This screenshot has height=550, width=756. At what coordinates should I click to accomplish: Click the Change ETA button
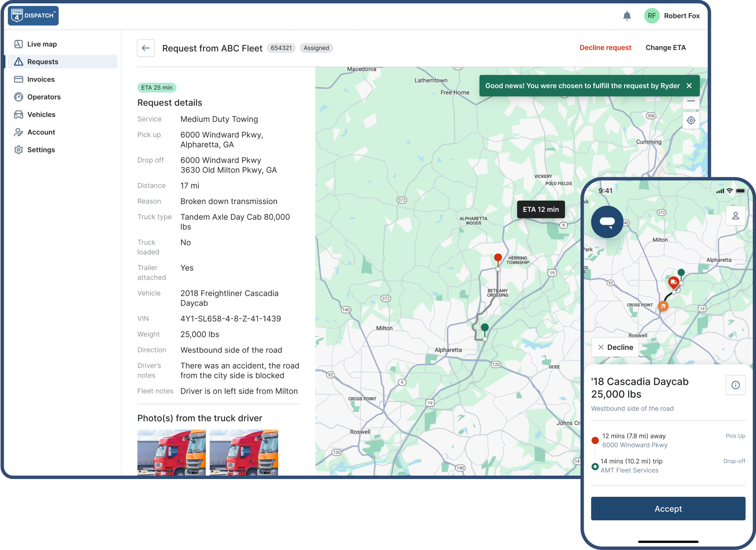coord(665,48)
